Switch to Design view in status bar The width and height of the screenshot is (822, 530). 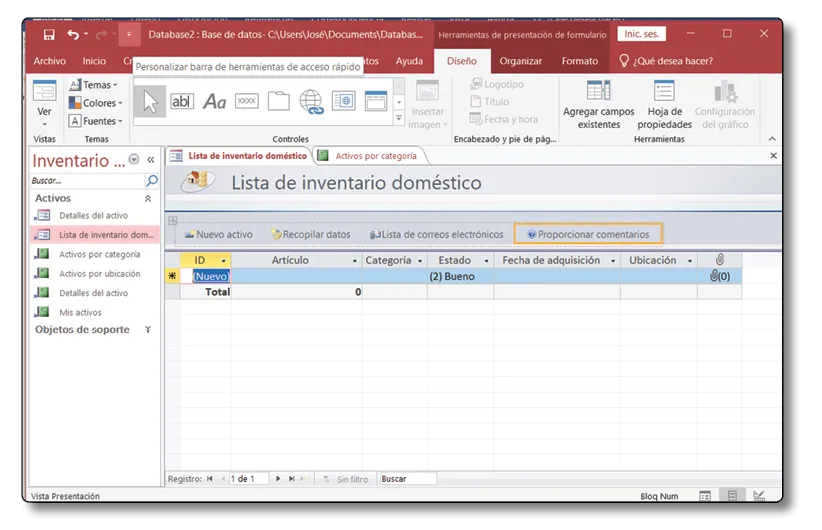(x=759, y=496)
